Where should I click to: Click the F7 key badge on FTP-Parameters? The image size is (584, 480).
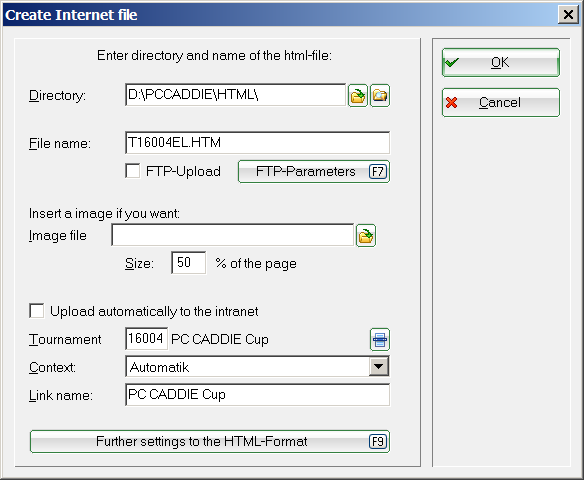378,172
